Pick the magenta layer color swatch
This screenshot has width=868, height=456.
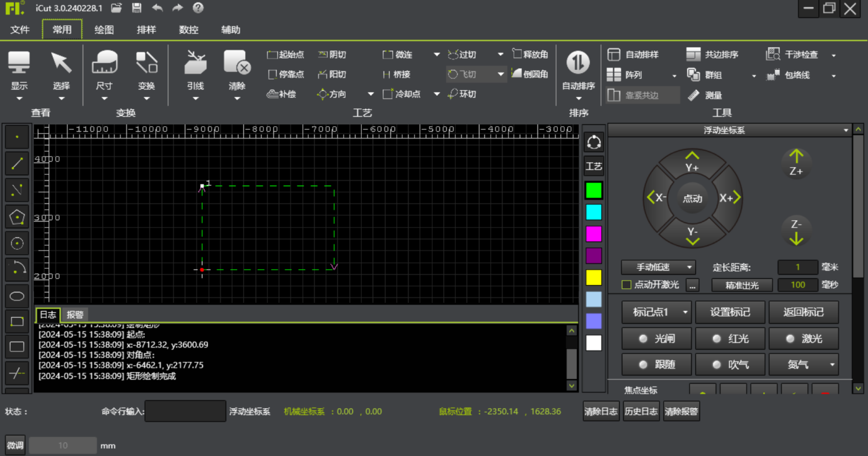click(x=594, y=234)
